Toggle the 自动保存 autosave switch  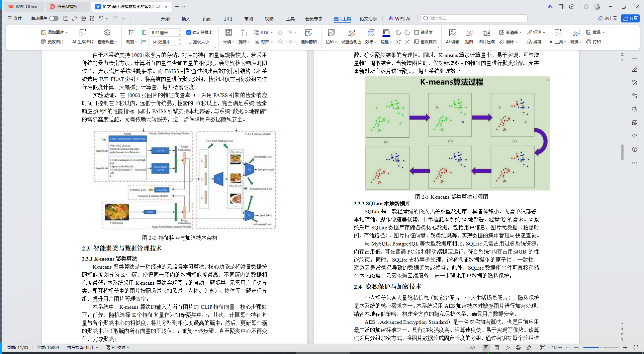tap(54, 18)
